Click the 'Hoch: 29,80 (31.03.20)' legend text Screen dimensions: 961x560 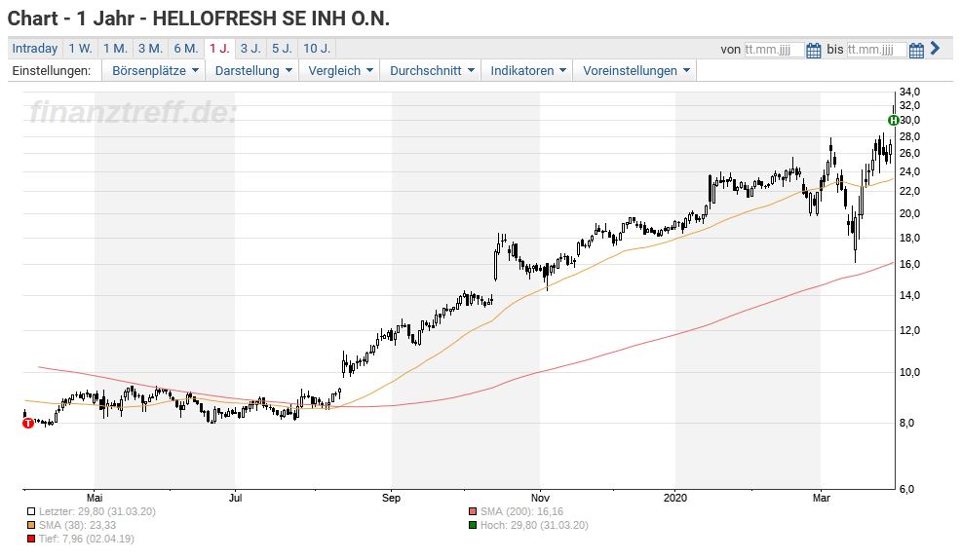point(534,525)
